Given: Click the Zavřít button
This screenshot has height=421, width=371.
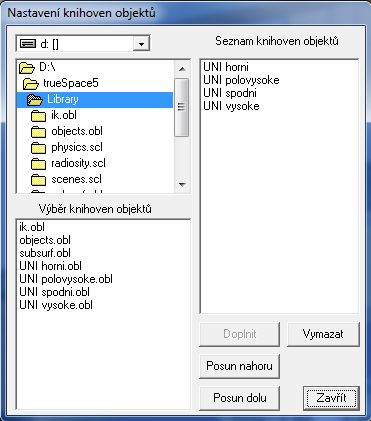Looking at the screenshot, I should point(331,398).
